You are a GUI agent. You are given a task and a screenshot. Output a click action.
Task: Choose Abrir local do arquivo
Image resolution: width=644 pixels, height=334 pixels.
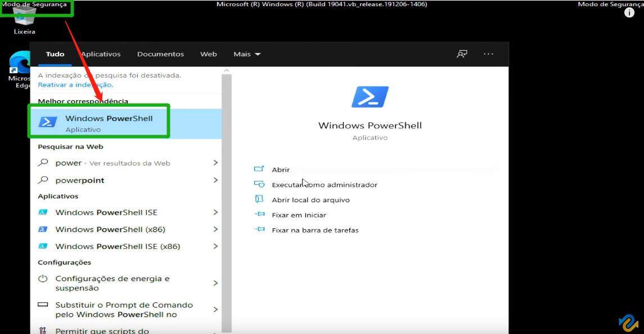[x=310, y=200]
